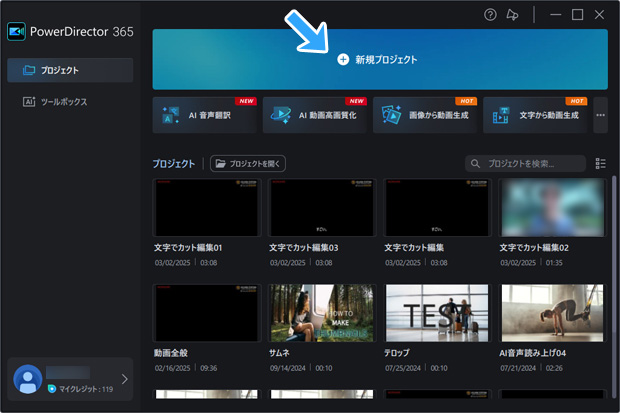Select the テロップ project title

coord(397,353)
